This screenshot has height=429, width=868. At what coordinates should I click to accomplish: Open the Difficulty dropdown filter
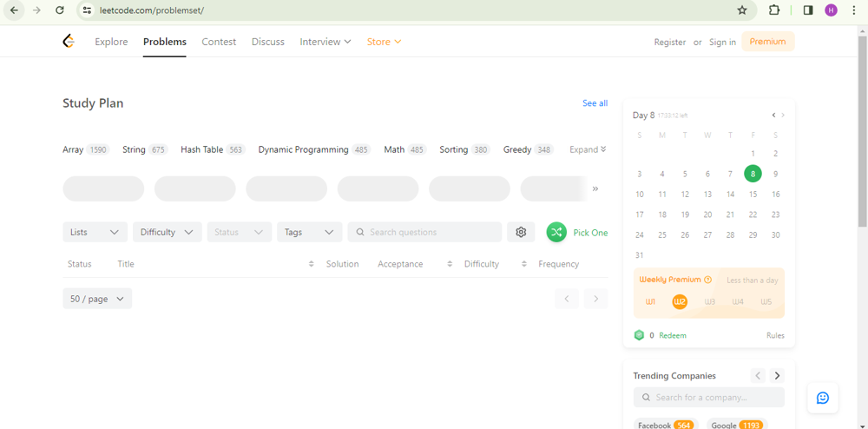167,232
